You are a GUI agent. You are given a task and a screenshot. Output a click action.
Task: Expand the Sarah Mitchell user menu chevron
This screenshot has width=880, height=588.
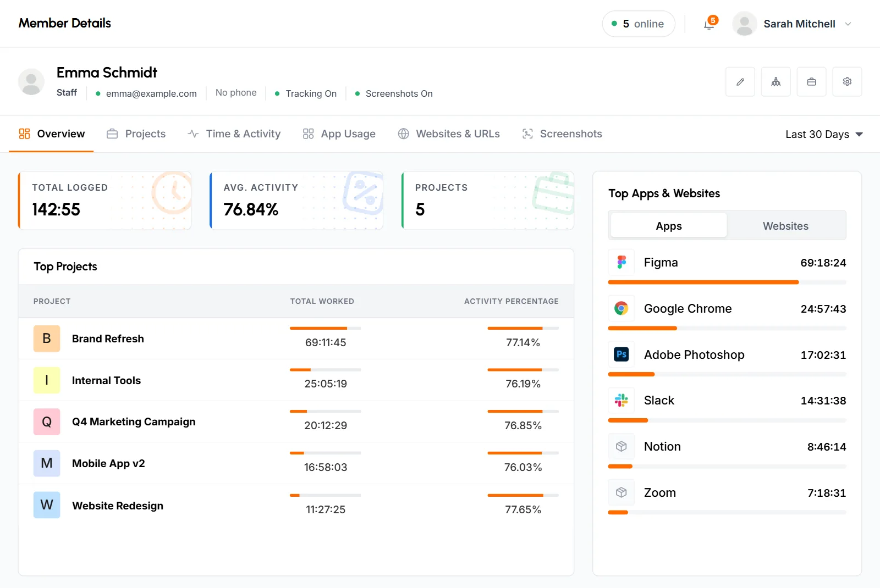coord(848,24)
